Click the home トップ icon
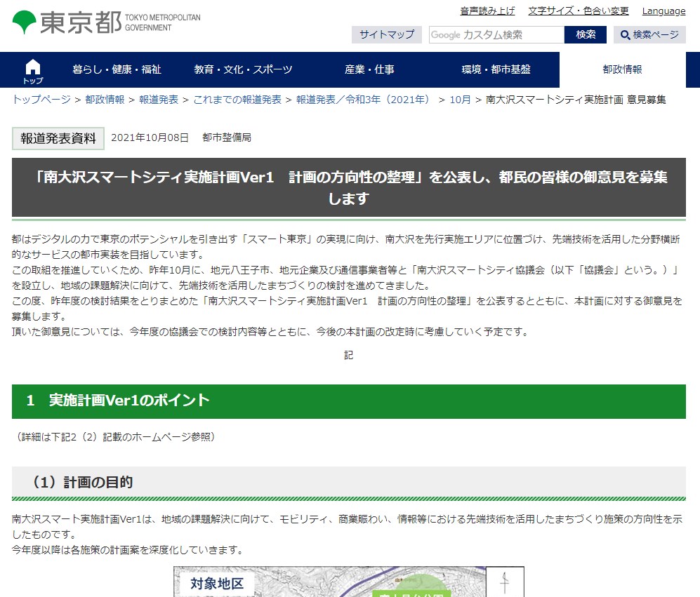This screenshot has height=597, width=700. click(x=33, y=70)
